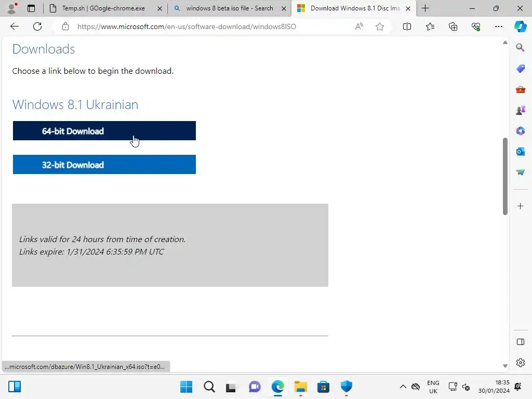Open Browser essentials heart icon
Screen dimensions: 532x399
pos(476,26)
